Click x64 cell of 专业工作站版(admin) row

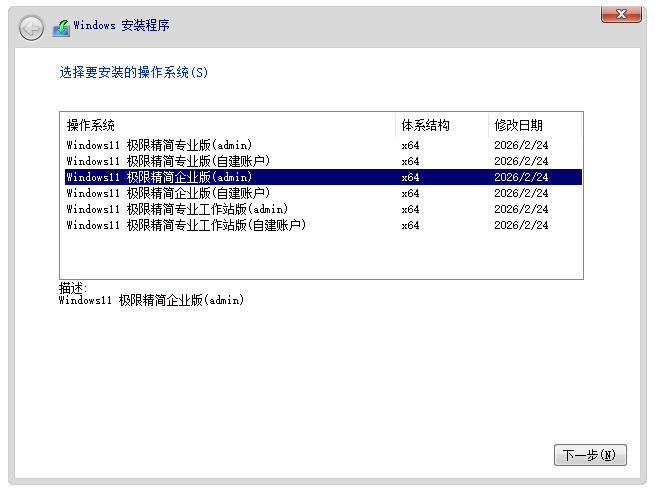click(x=410, y=209)
